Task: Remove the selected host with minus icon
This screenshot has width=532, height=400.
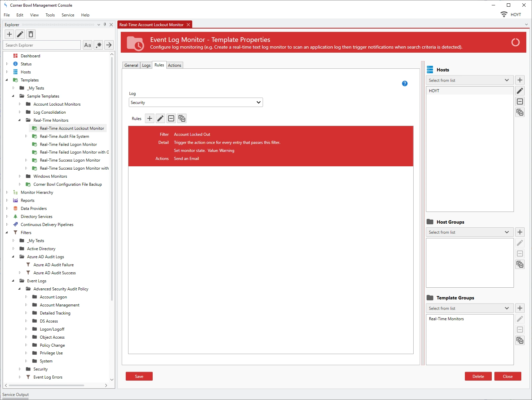Action: pos(520,102)
